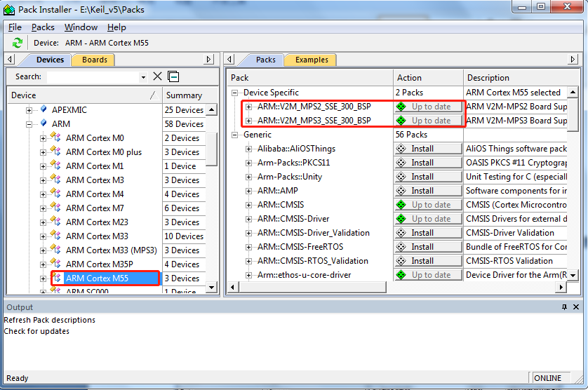
Task: Click left pane tab scroll left arrow
Action: pyautogui.click(x=10, y=59)
